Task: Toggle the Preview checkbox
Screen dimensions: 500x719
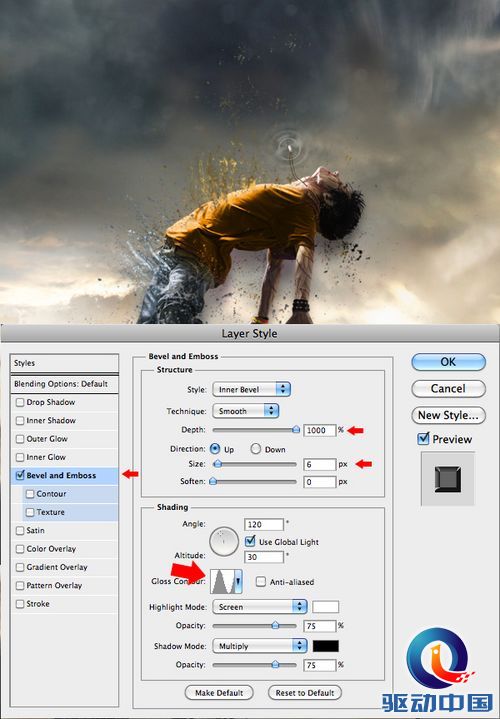Action: point(423,439)
